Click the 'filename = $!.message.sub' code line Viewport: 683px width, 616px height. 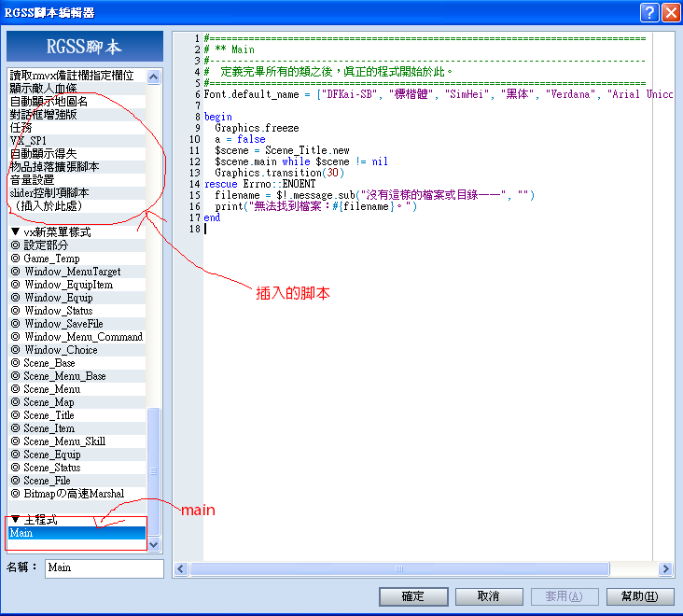click(x=374, y=195)
